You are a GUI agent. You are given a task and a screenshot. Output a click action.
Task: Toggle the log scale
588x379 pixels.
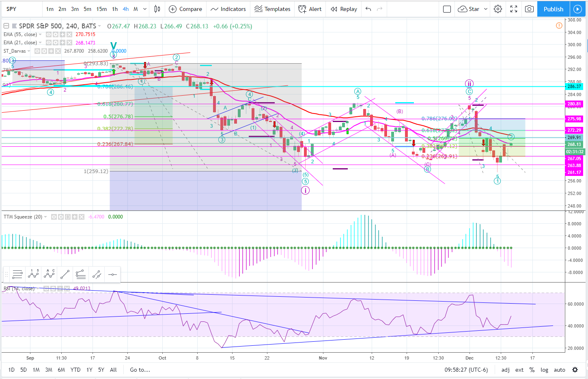click(545, 370)
